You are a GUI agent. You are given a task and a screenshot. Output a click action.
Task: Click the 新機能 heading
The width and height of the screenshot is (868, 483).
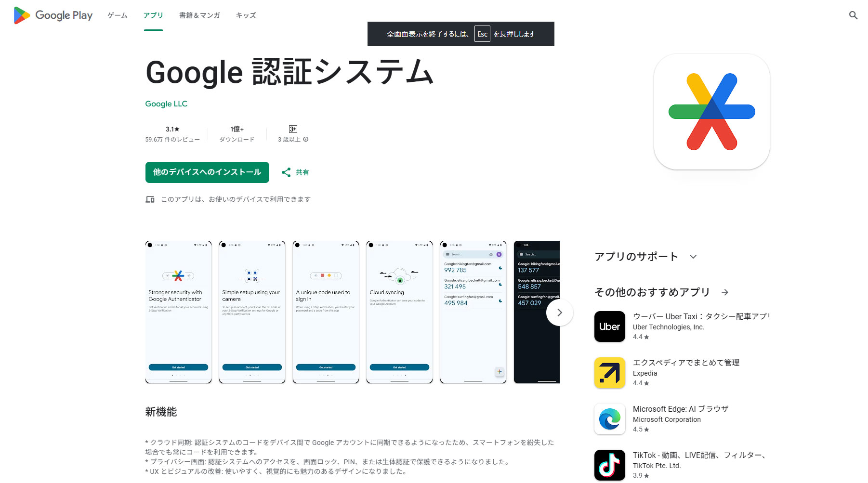click(161, 412)
